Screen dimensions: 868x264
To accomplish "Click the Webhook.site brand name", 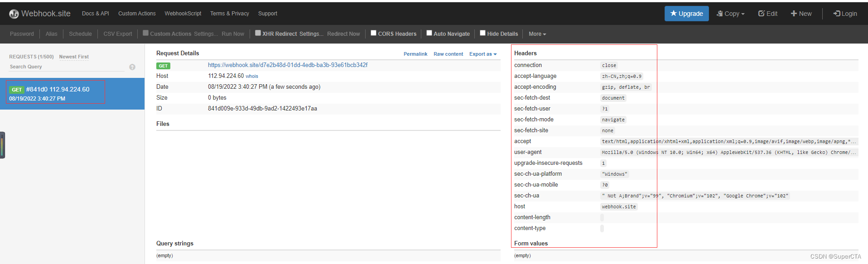I will tap(46, 14).
